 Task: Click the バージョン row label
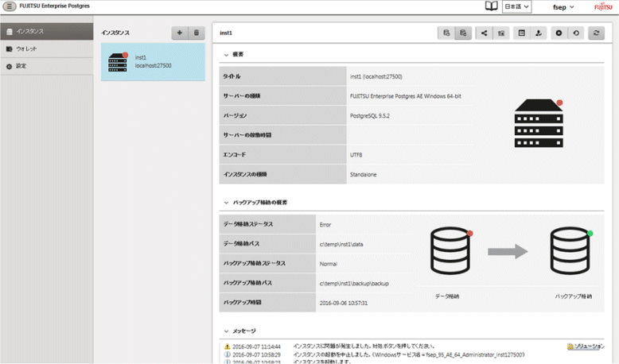tap(235, 116)
